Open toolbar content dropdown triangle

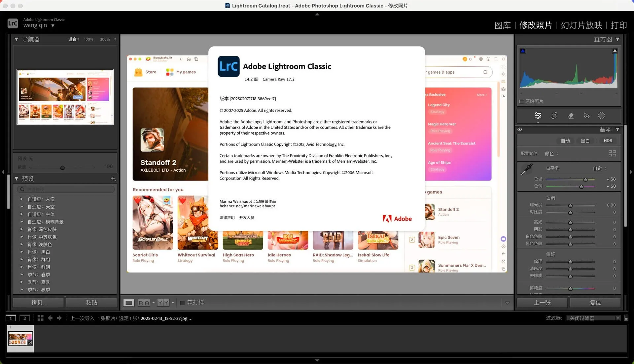pyautogui.click(x=507, y=303)
